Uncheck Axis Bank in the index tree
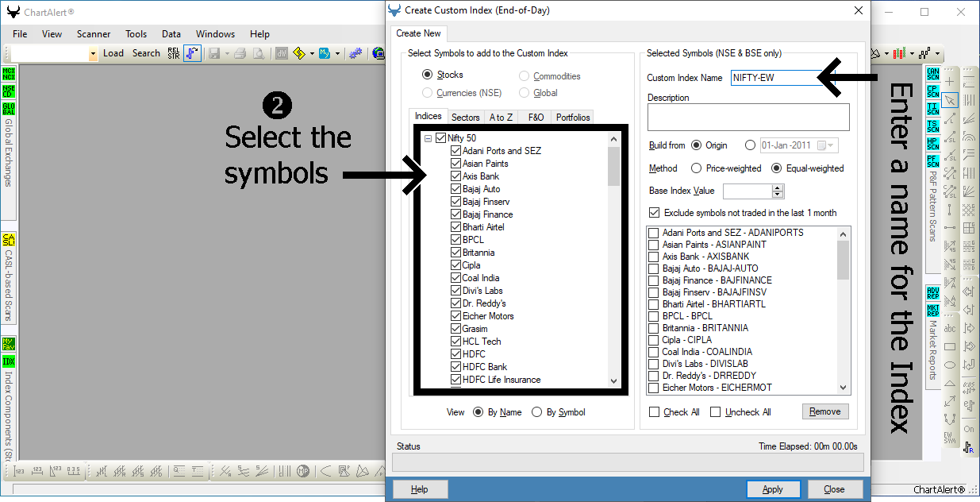 (x=455, y=176)
